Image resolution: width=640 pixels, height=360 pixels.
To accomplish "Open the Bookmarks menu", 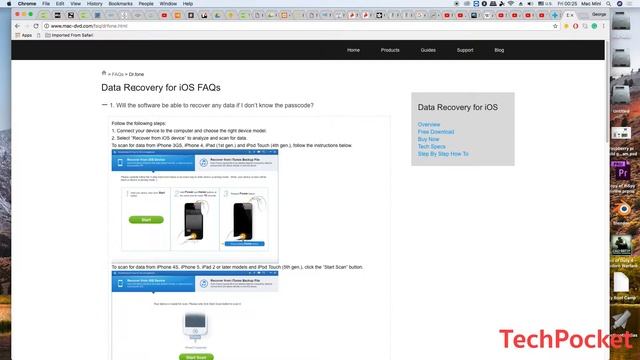I will (120, 4).
